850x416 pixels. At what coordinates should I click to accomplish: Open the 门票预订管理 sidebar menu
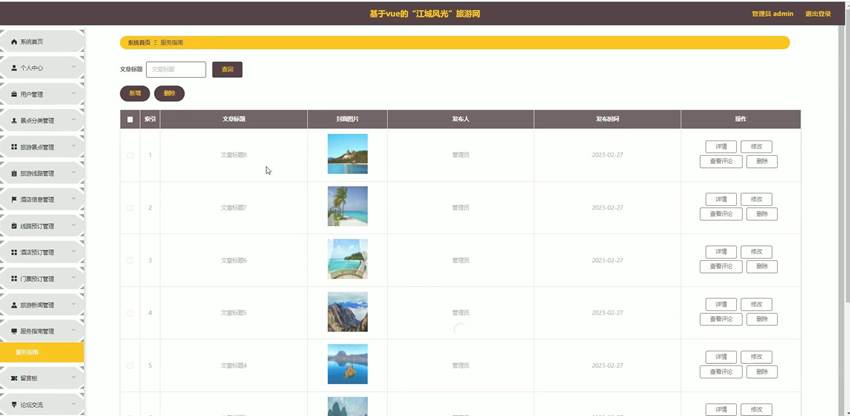[42, 278]
